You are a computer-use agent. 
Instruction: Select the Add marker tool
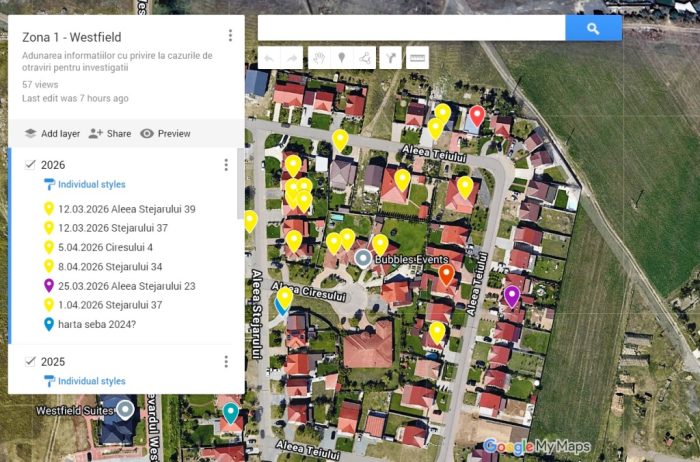(342, 58)
